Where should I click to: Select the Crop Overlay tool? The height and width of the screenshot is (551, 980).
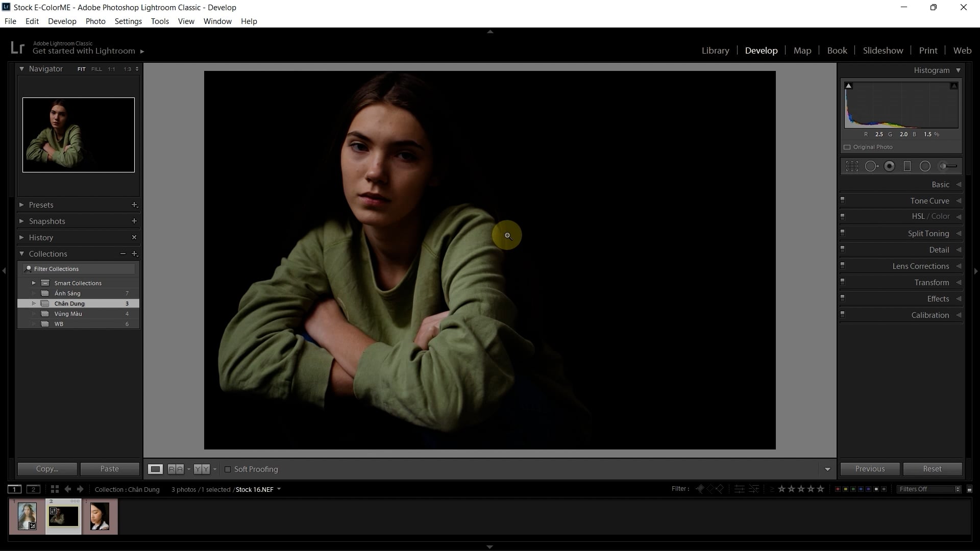pyautogui.click(x=852, y=166)
